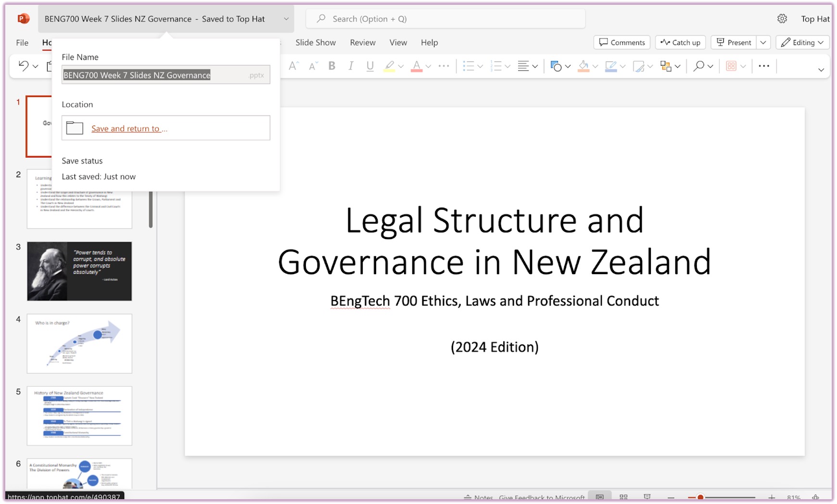Select the slide 3 quote thumbnail
Screen dimensions: 837x504
pos(79,271)
